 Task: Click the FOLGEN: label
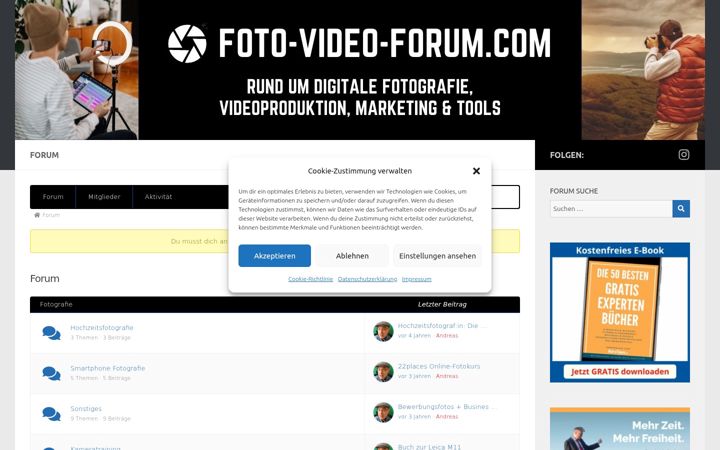tap(567, 155)
